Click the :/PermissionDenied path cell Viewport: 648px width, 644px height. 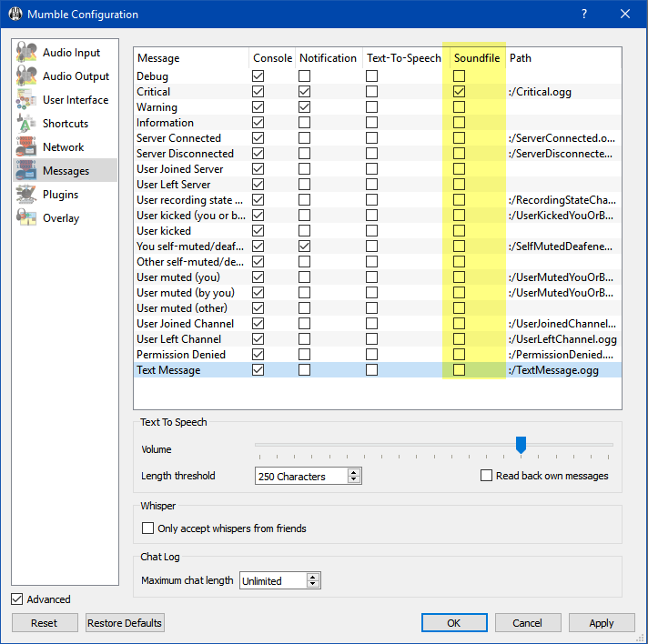click(x=561, y=355)
